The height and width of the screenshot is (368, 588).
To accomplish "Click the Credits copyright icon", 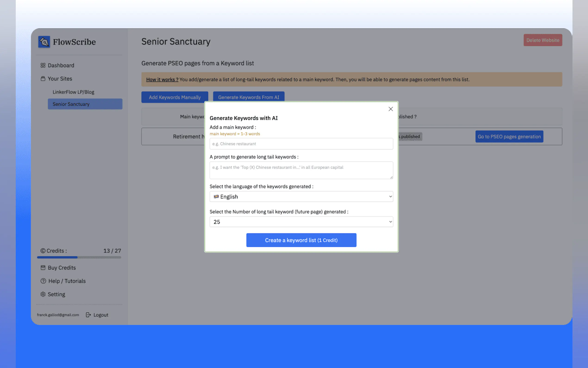I will coord(43,251).
